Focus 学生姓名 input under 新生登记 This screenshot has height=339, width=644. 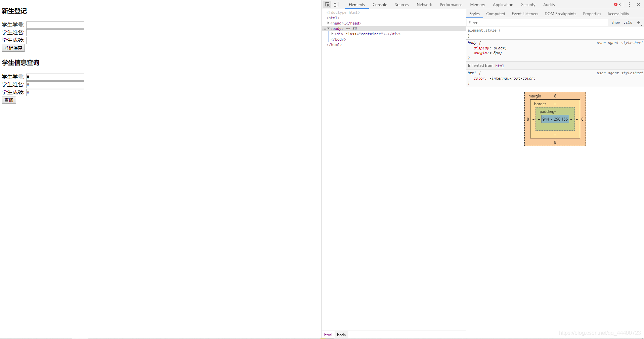pos(55,33)
